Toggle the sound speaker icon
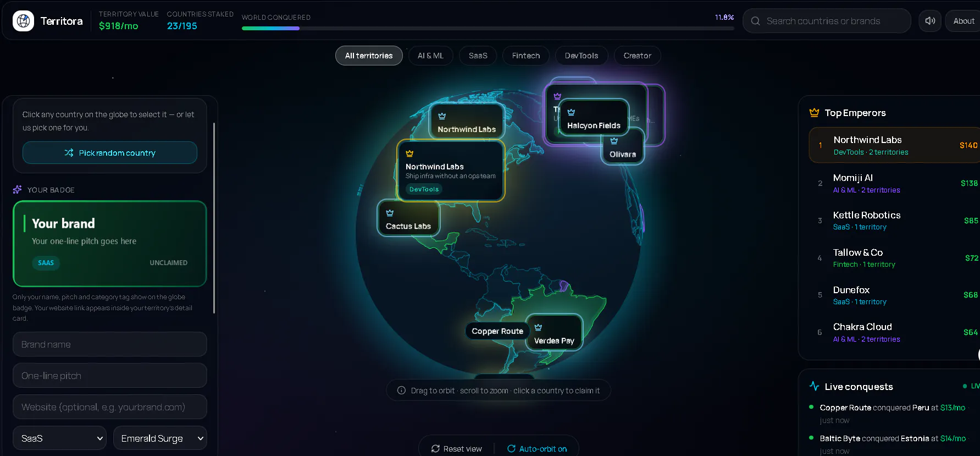Viewport: 980px width, 456px height. click(x=930, y=21)
